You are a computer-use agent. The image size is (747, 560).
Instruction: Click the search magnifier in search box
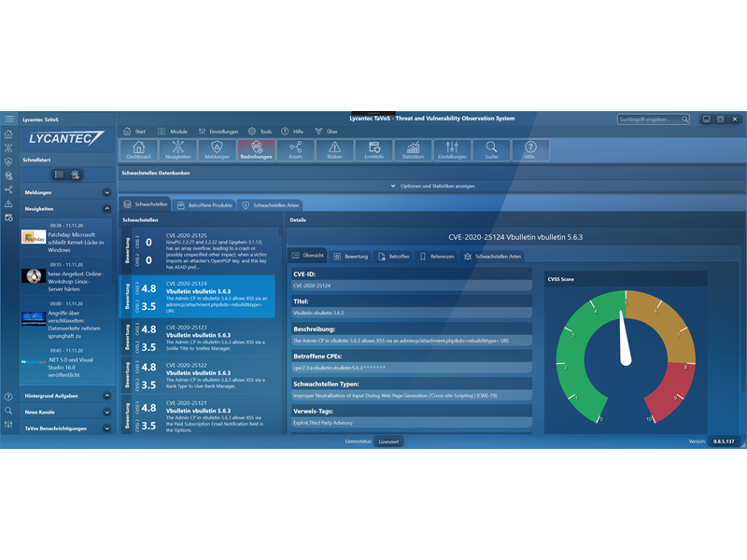(x=684, y=119)
